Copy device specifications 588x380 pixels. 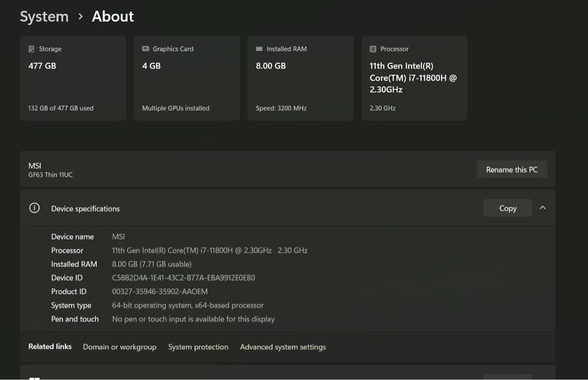coord(508,208)
